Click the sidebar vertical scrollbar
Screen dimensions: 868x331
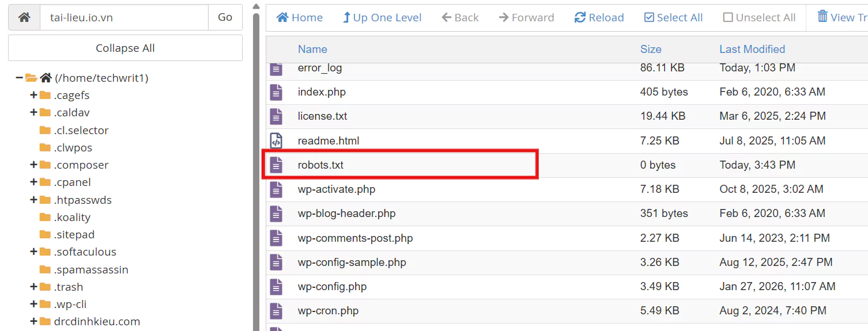point(256,173)
